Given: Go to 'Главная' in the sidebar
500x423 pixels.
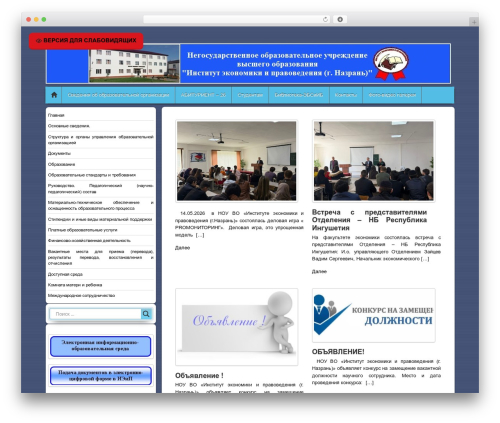Looking at the screenshot, I should (x=56, y=115).
